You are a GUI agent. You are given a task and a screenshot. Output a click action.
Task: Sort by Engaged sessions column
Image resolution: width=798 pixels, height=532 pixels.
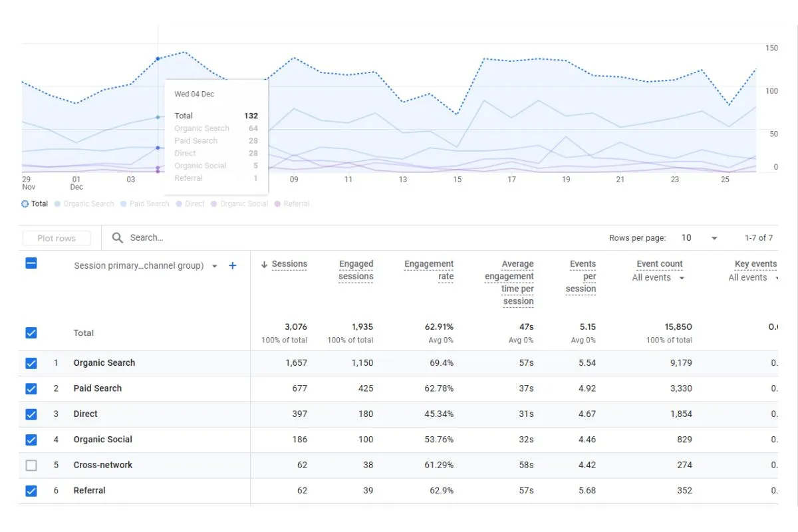(356, 270)
